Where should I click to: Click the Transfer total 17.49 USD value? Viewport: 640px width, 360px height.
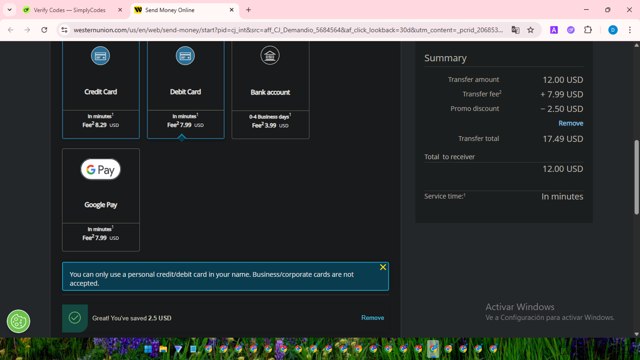point(563,139)
